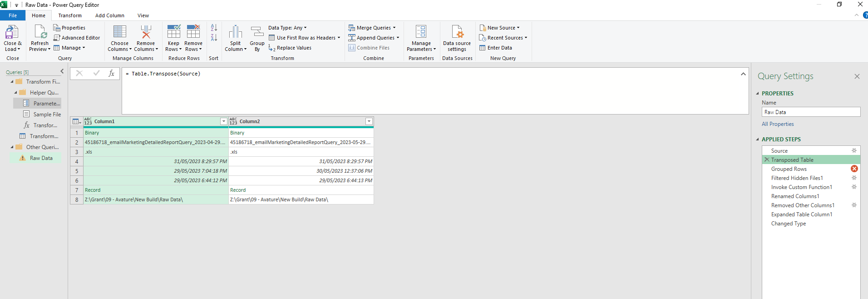Screen dimensions: 868x299
Task: Click the Remove Columns icon
Action: click(x=146, y=32)
